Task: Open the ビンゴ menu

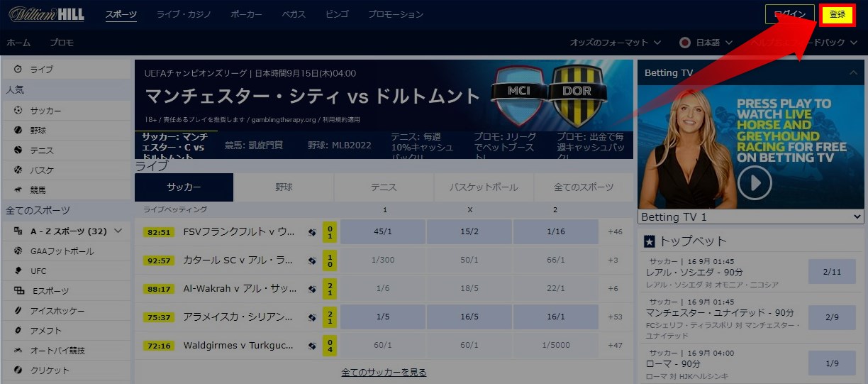Action: coord(337,14)
